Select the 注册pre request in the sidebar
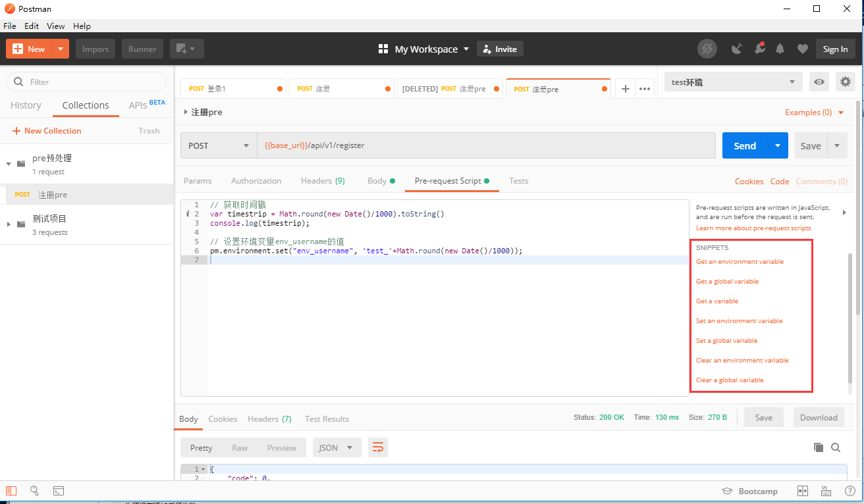Viewport: 864px width, 504px height. click(x=87, y=194)
